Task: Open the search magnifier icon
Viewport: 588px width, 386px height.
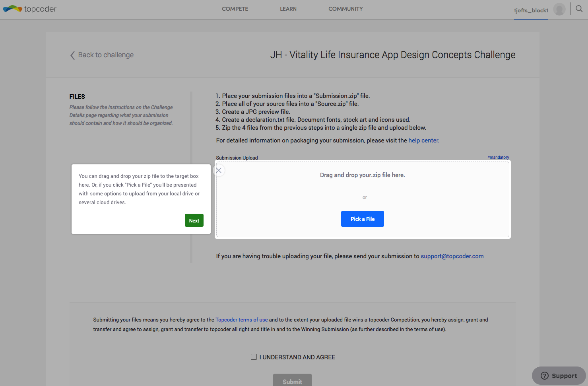Action: (x=579, y=9)
